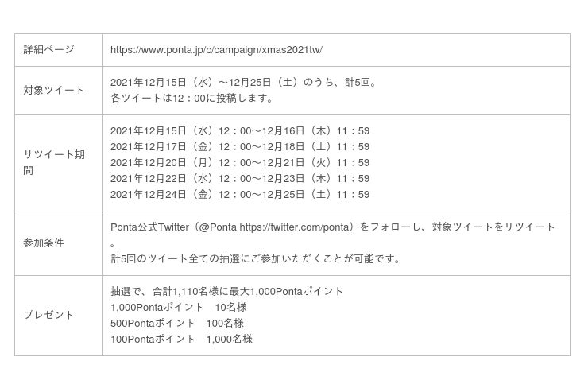Select the プレゼント header cell
This screenshot has height=388, width=588.
(59, 316)
